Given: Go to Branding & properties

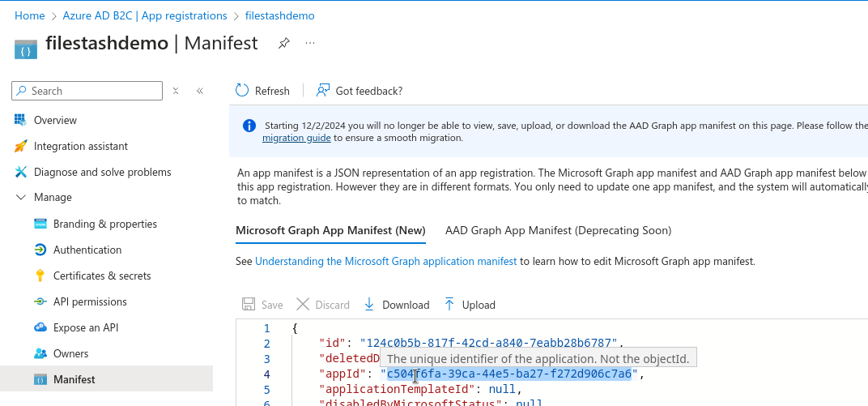Looking at the screenshot, I should 106,224.
